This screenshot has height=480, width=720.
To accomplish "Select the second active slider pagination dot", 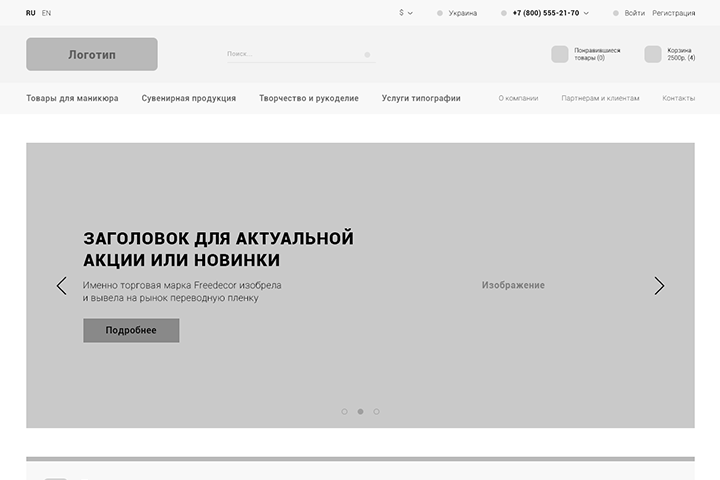I will pos(360,412).
